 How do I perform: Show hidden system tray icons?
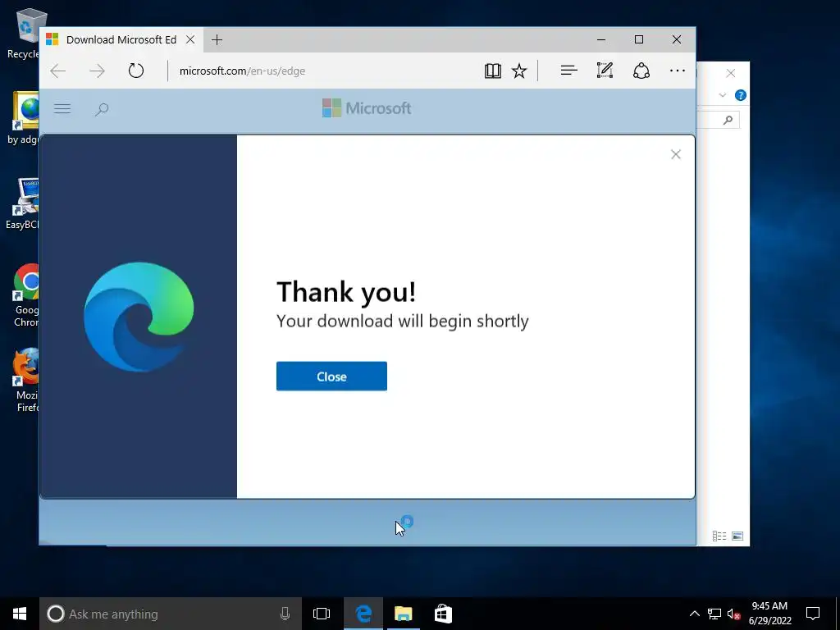point(694,614)
